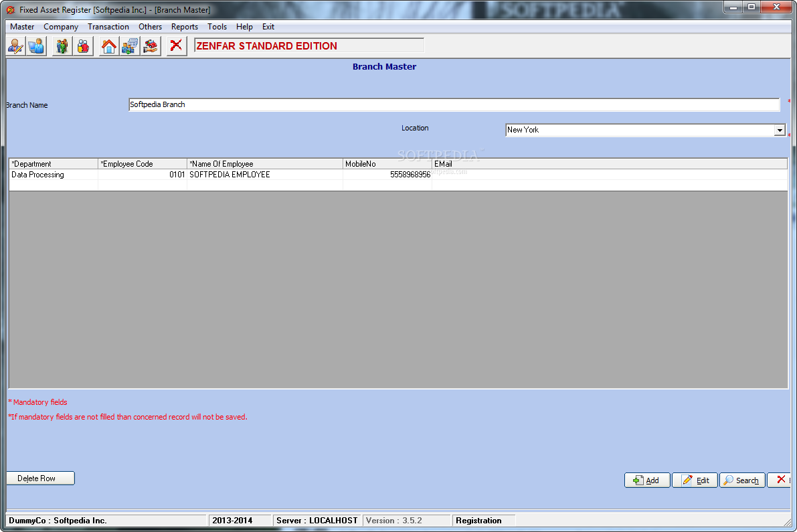Click the Branch Name input field
797x532 pixels.
click(x=454, y=104)
